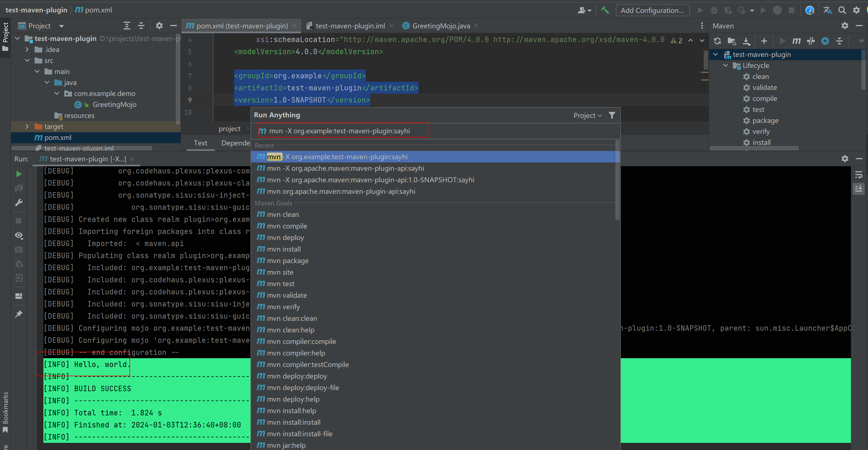Toggle soft-wrap in Run console
The width and height of the screenshot is (868, 450).
[858, 175]
